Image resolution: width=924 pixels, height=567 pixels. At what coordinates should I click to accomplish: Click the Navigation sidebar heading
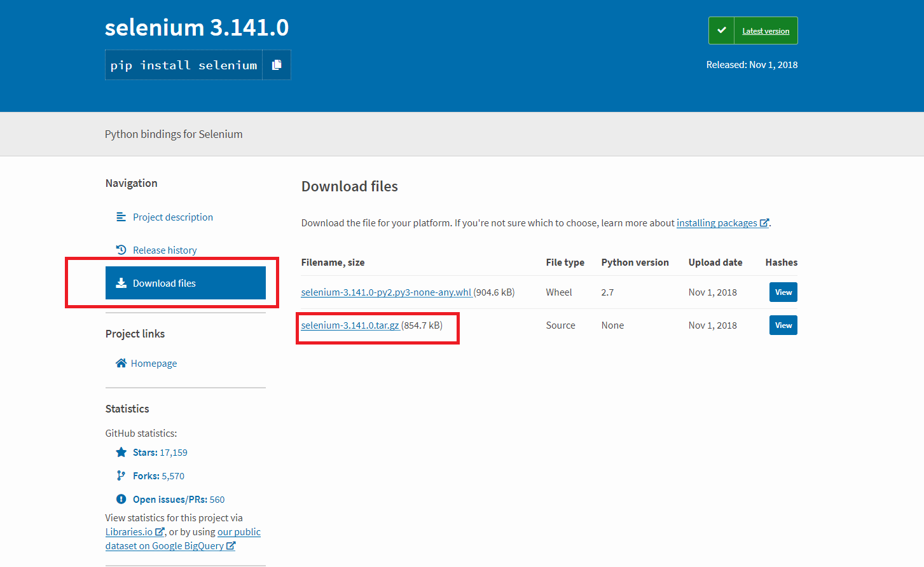(x=131, y=183)
